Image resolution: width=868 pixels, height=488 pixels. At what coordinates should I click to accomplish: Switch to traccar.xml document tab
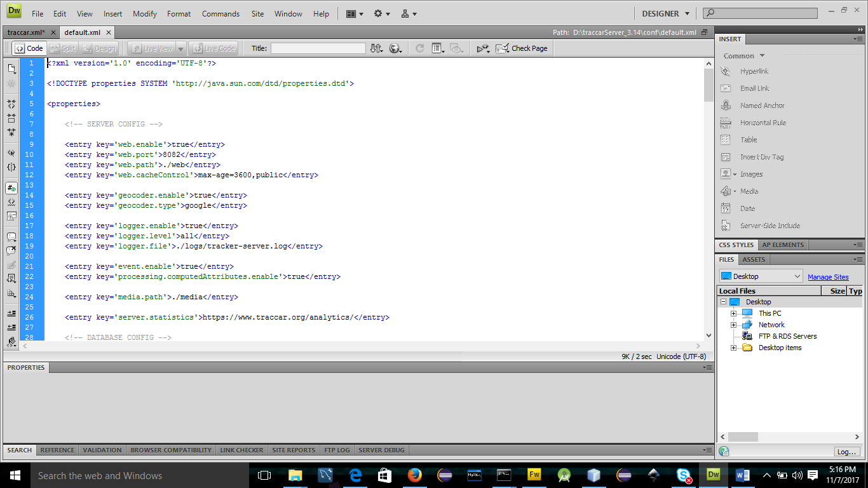point(26,32)
